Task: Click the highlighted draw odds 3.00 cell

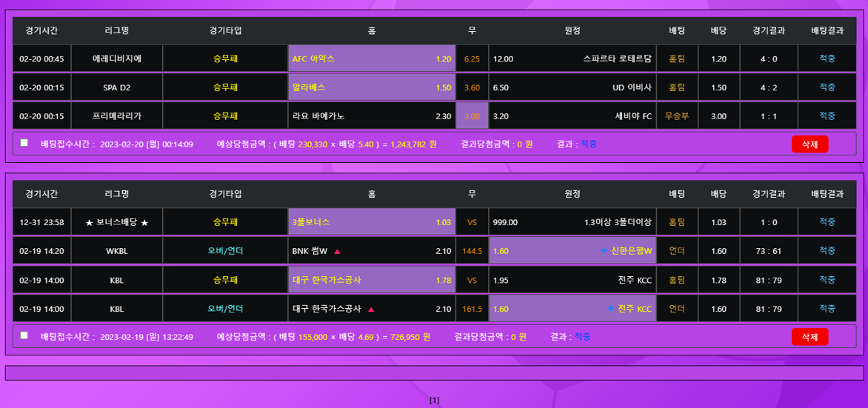Action: [x=472, y=116]
